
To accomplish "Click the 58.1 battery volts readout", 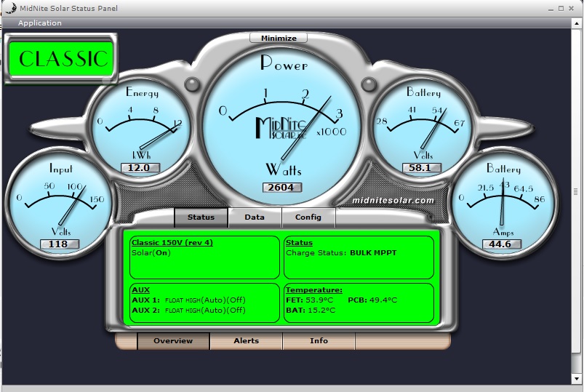I will (421, 167).
